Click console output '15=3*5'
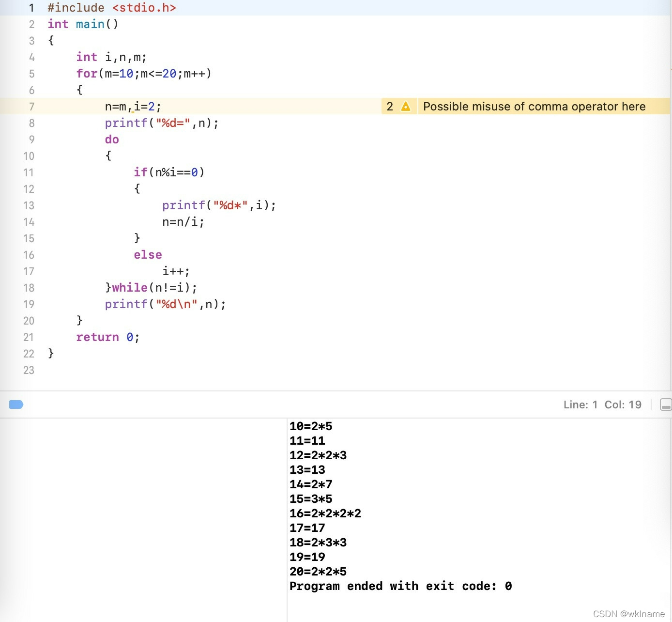The height and width of the screenshot is (622, 672). click(311, 499)
